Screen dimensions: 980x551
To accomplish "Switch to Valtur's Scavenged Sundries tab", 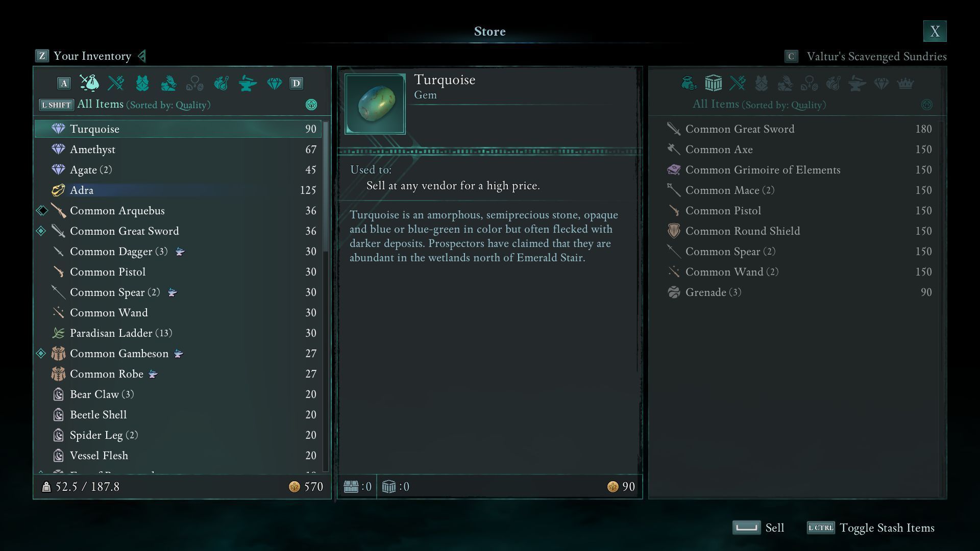I will click(x=876, y=56).
